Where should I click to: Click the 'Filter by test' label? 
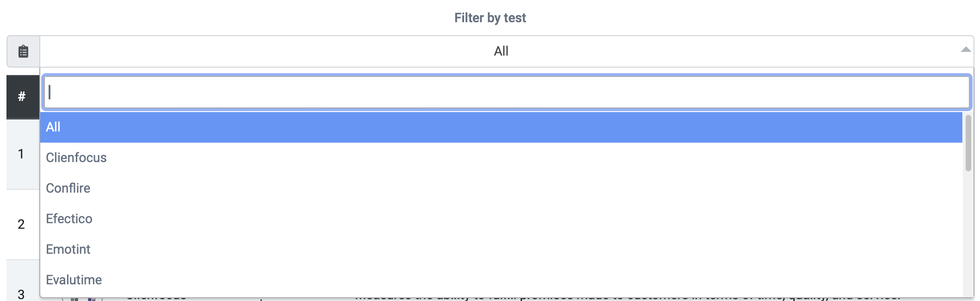[x=490, y=18]
